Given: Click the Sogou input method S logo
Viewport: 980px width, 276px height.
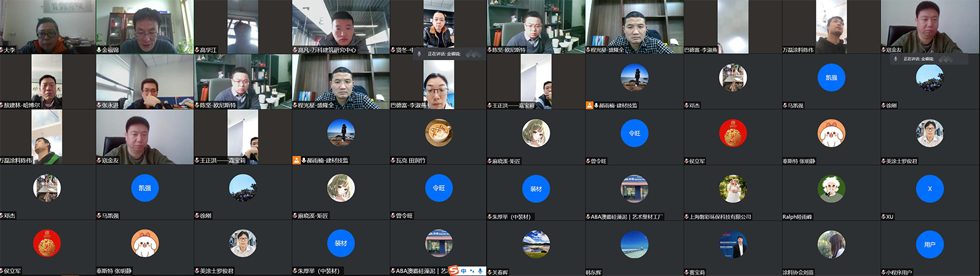Looking at the screenshot, I should coord(454,270).
